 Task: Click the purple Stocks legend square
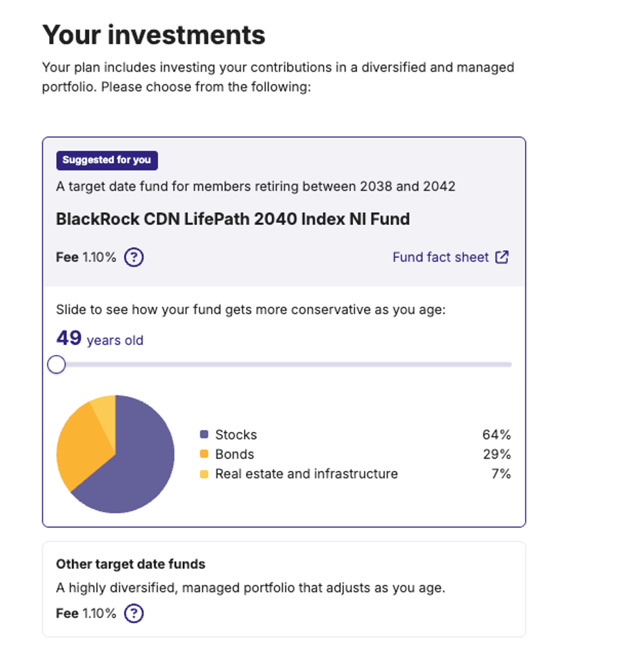coord(204,434)
